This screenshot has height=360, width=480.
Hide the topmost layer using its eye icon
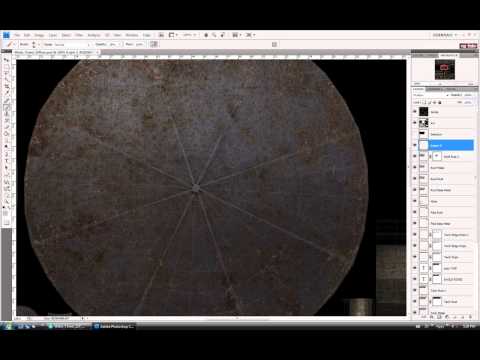point(415,112)
